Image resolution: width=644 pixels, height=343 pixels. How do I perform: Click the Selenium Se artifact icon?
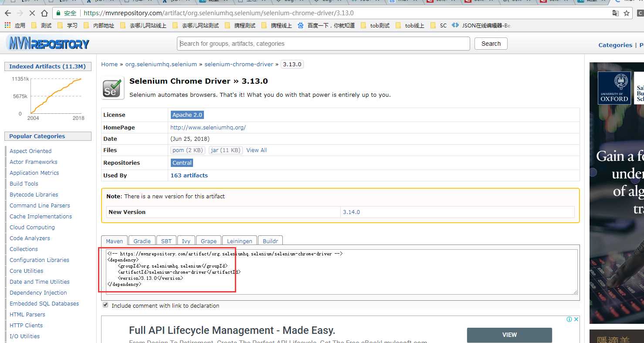112,88
